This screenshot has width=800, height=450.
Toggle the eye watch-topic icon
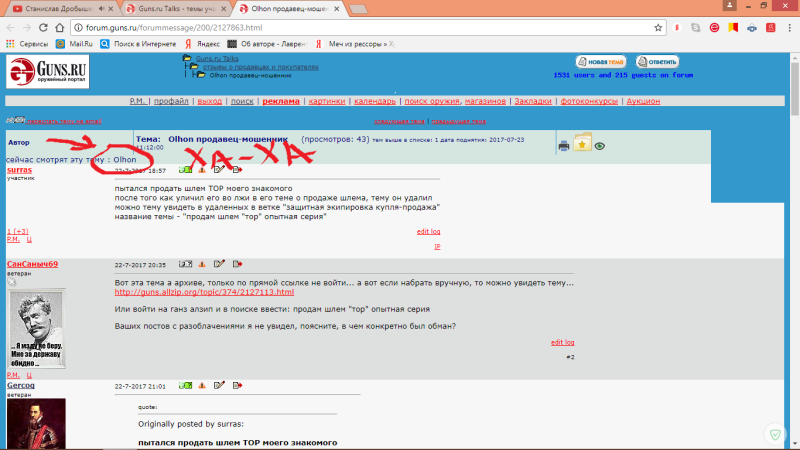[599, 146]
